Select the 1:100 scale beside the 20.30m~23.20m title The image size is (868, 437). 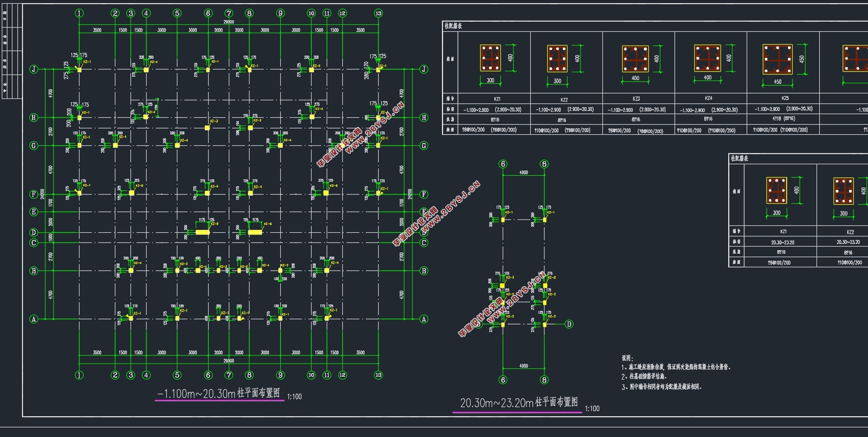pos(592,408)
